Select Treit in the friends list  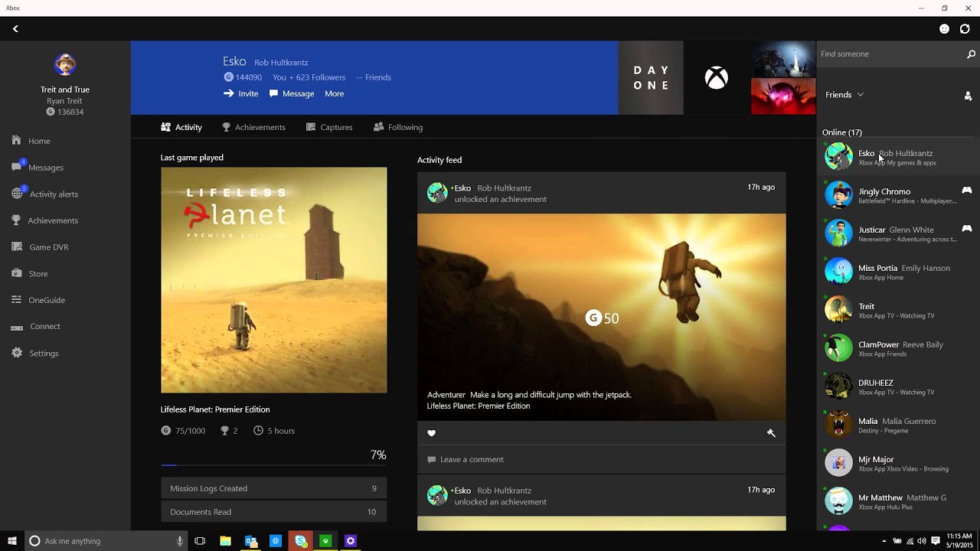coord(898,310)
